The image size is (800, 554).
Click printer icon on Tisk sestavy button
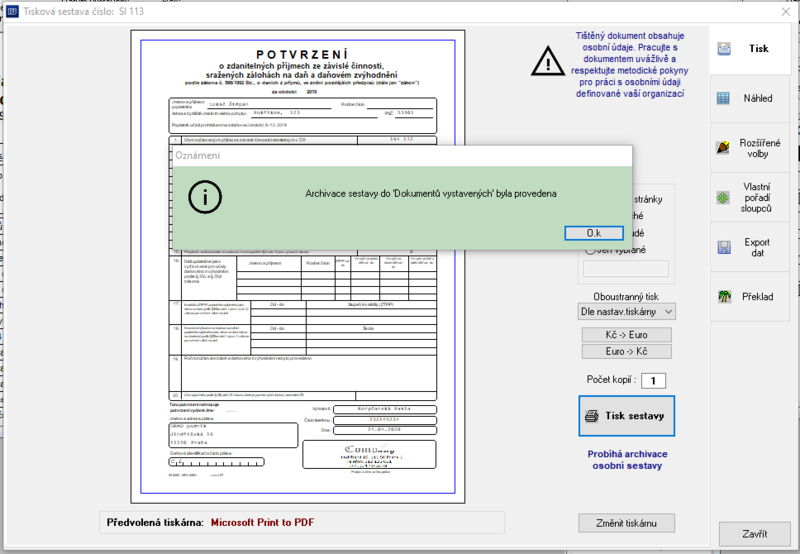[x=591, y=416]
